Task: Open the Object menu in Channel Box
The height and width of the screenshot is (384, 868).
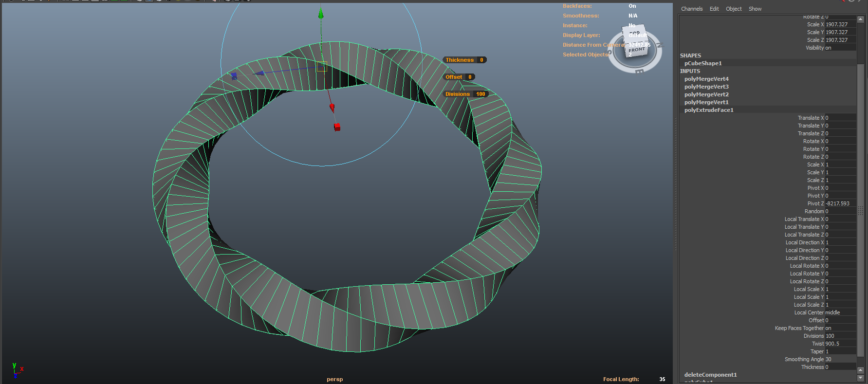Action: (734, 9)
